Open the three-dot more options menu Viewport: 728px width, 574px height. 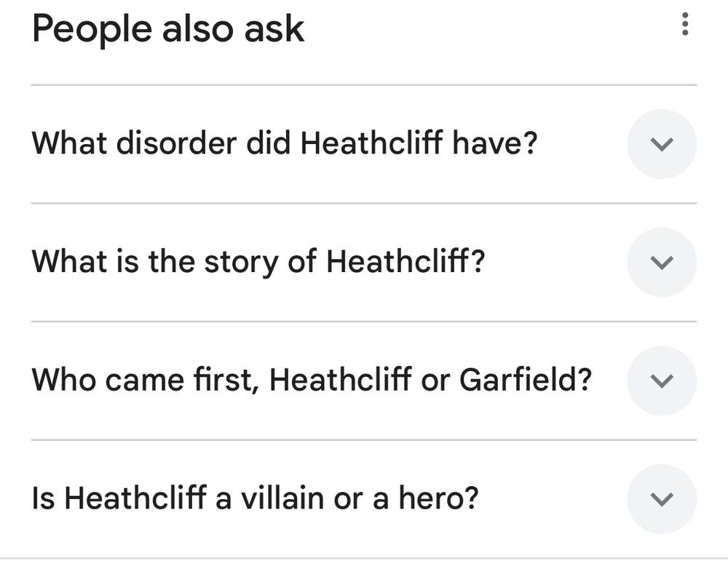coord(684,25)
